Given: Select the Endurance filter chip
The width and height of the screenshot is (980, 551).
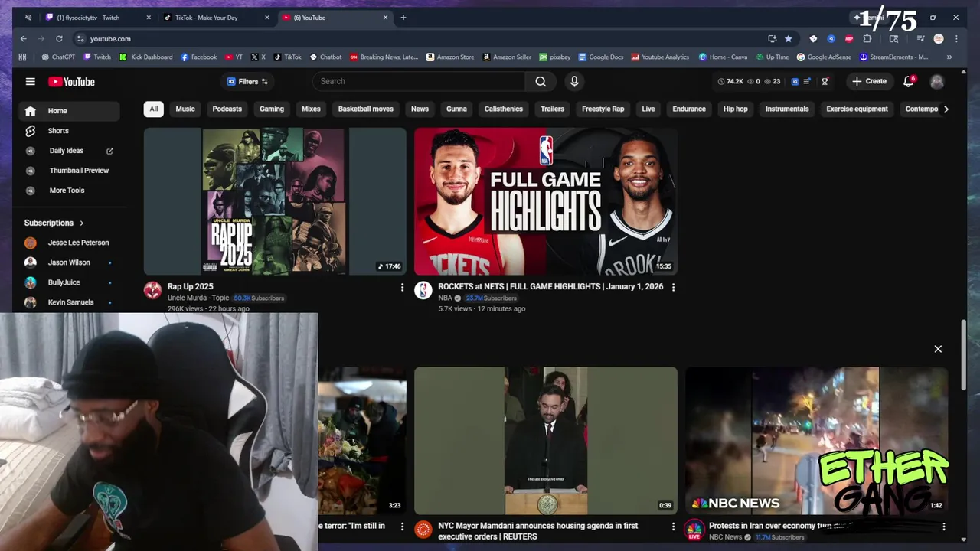Looking at the screenshot, I should [x=689, y=109].
